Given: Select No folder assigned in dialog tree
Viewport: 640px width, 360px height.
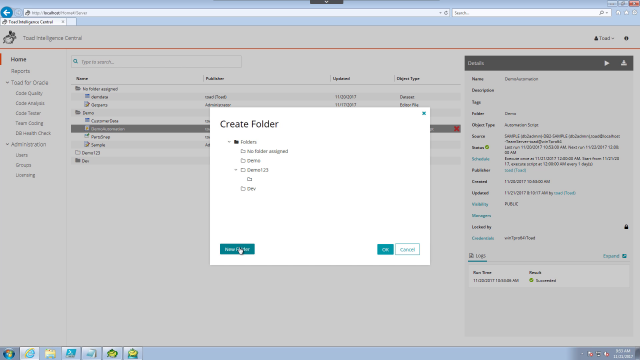Looking at the screenshot, I should (267, 151).
